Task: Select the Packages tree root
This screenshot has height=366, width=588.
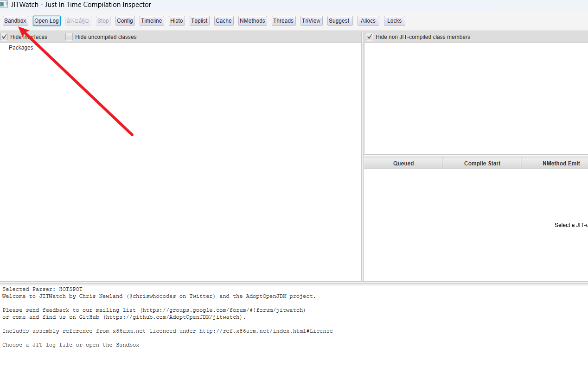Action: point(21,48)
